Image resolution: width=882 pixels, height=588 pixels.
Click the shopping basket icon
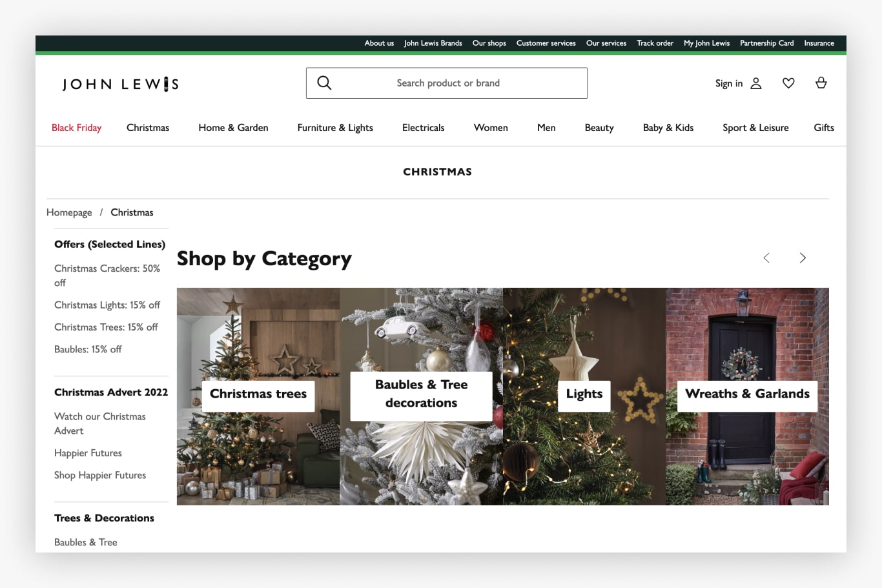pyautogui.click(x=821, y=83)
